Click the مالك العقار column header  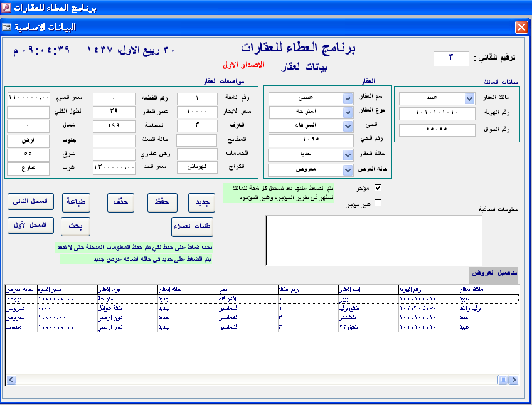pos(489,290)
